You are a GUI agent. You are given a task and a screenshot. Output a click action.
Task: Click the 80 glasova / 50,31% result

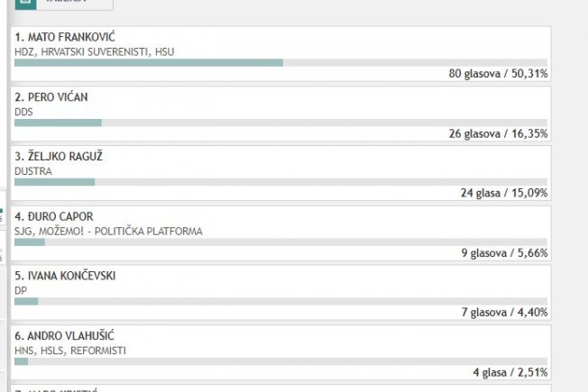(498, 74)
